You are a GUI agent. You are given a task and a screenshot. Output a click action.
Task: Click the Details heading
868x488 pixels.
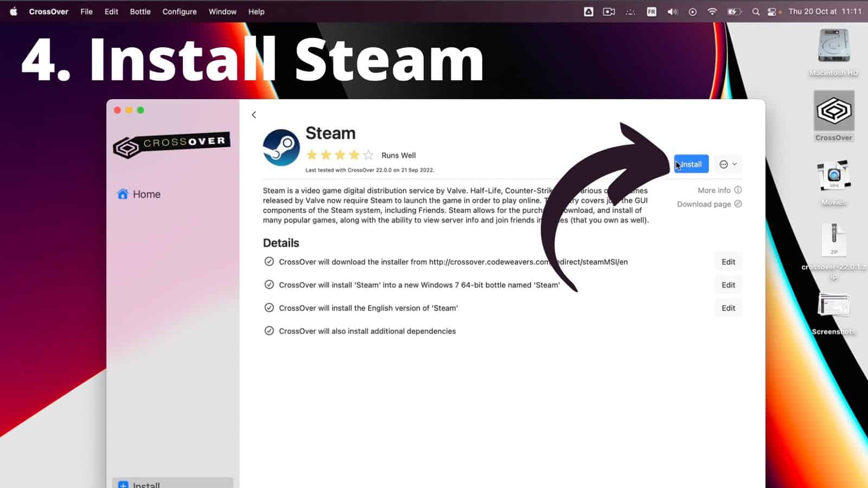(281, 243)
